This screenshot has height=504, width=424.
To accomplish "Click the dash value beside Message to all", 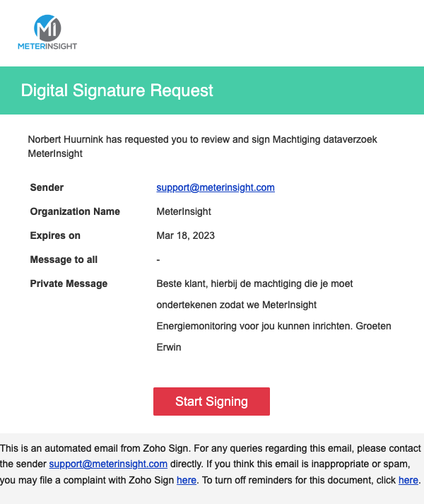I will [158, 259].
